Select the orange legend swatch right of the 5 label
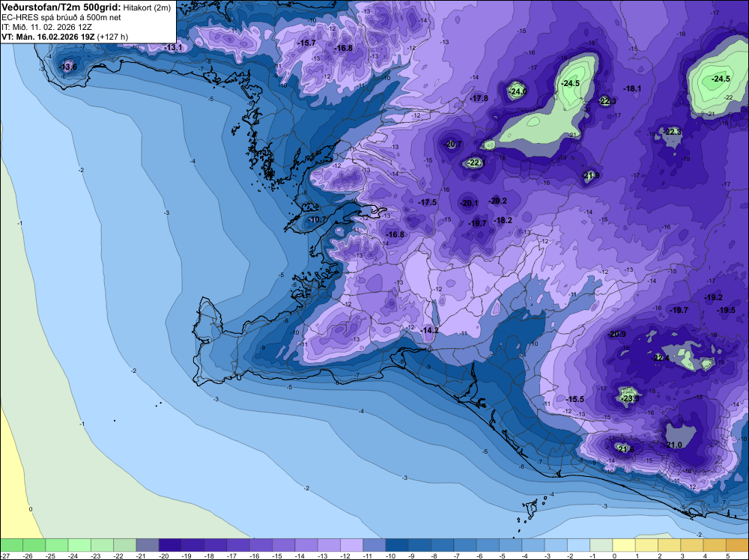Screen dimensions: 749x560 (x=738, y=545)
